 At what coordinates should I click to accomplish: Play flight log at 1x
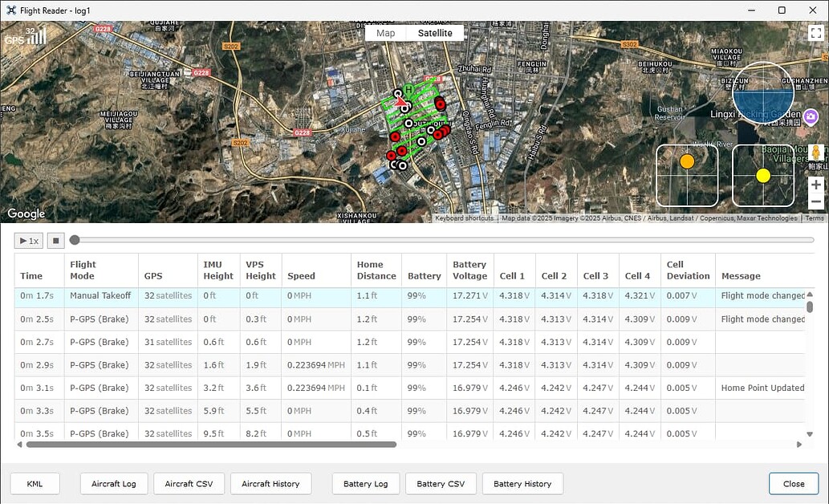[29, 241]
